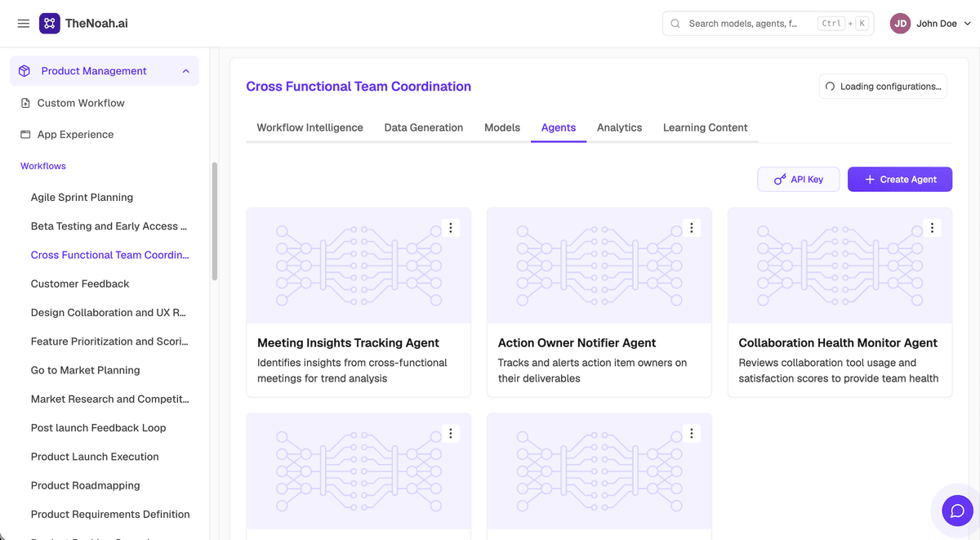Click the API Key button
980x540 pixels.
point(799,179)
